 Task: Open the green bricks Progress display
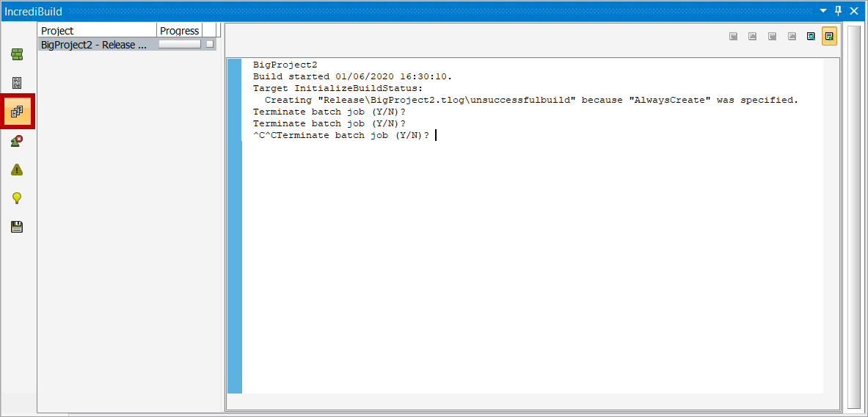click(17, 54)
